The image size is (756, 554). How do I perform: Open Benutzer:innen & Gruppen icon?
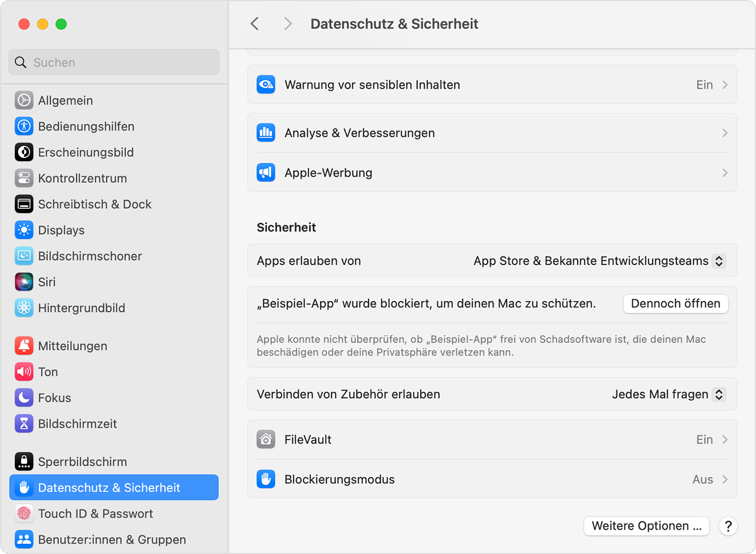[24, 539]
